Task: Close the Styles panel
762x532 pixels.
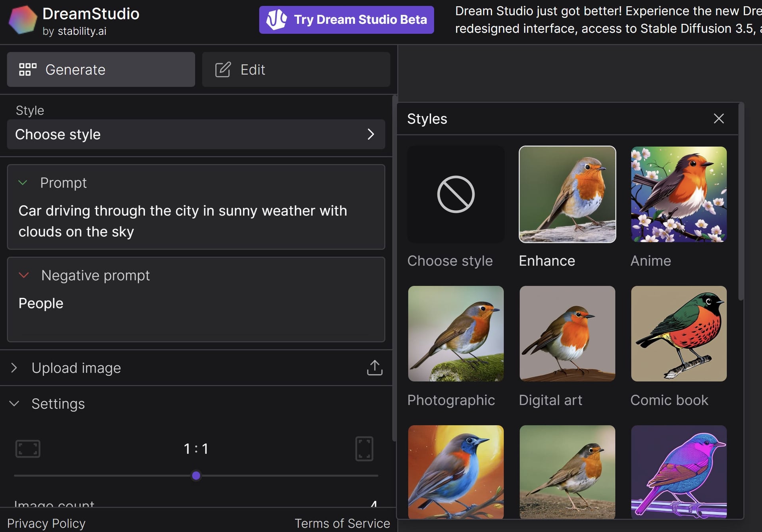Action: pyautogui.click(x=718, y=119)
